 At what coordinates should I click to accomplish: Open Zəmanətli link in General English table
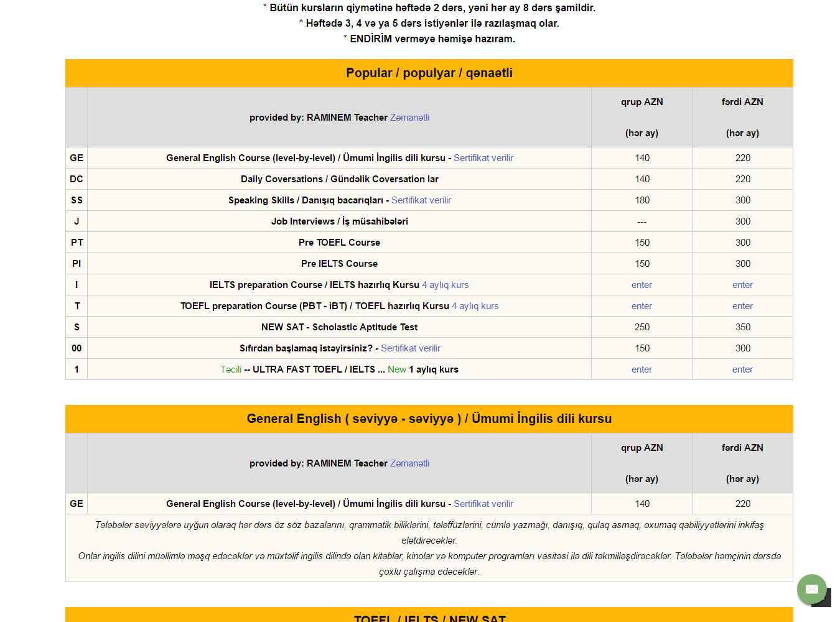409,463
